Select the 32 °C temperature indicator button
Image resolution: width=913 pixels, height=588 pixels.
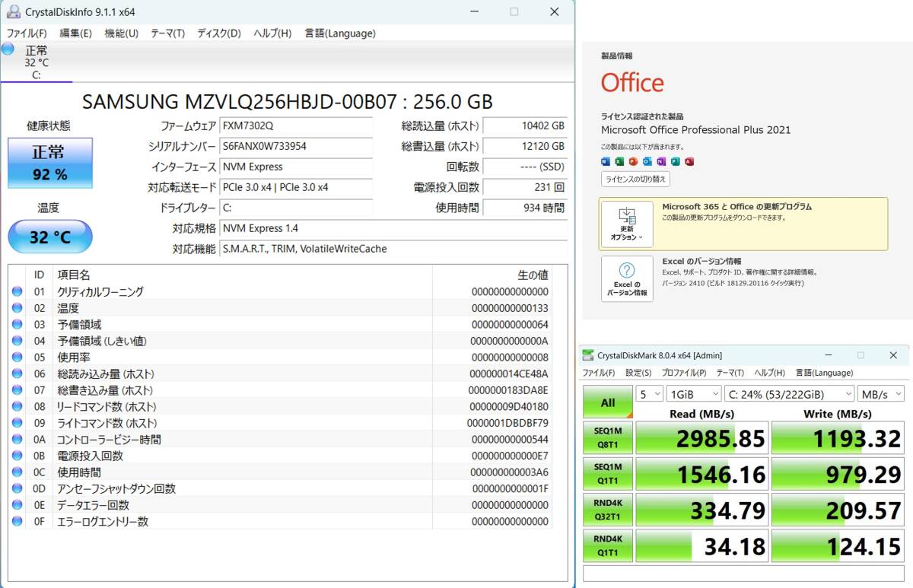coord(49,237)
